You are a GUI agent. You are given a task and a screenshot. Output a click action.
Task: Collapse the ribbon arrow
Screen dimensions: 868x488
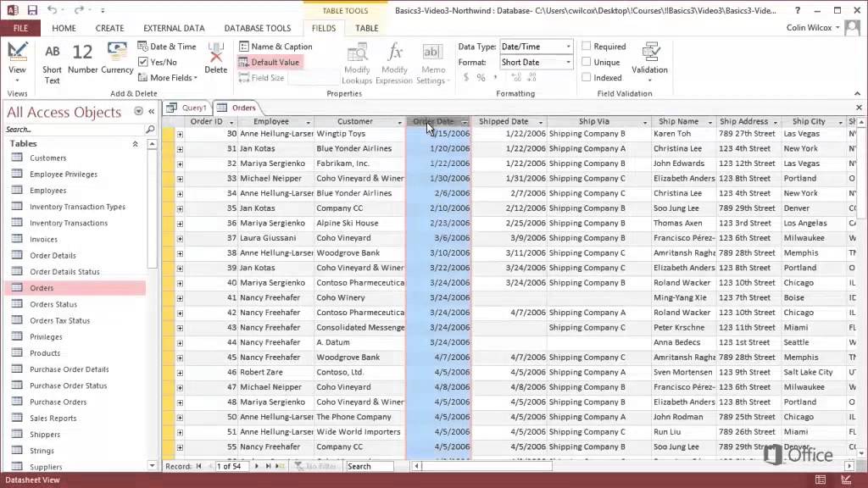point(857,93)
